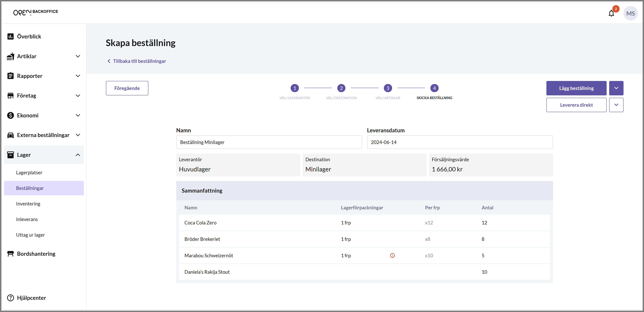The height and width of the screenshot is (312, 644).
Task: Click the Föregående button
Action: point(127,88)
